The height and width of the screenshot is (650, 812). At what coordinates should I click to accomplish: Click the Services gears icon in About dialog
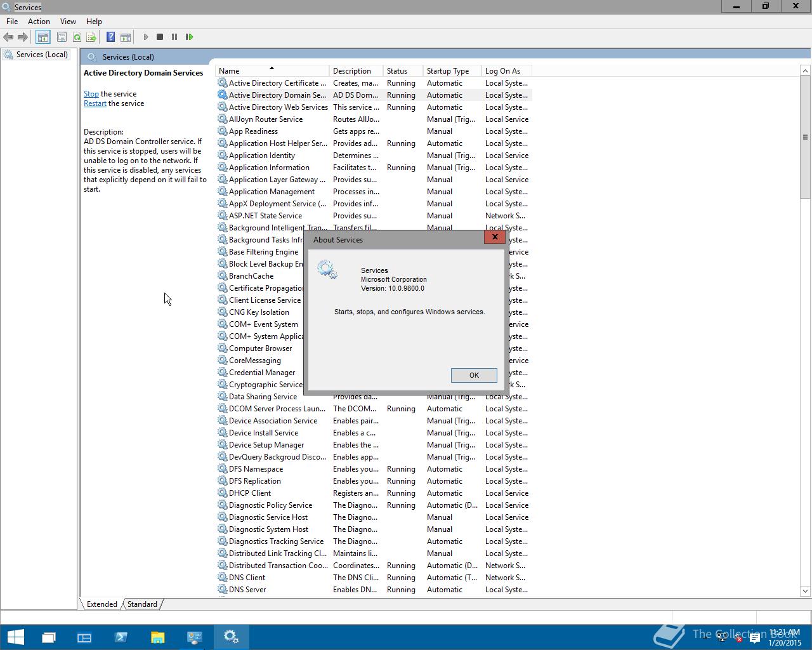tap(327, 269)
